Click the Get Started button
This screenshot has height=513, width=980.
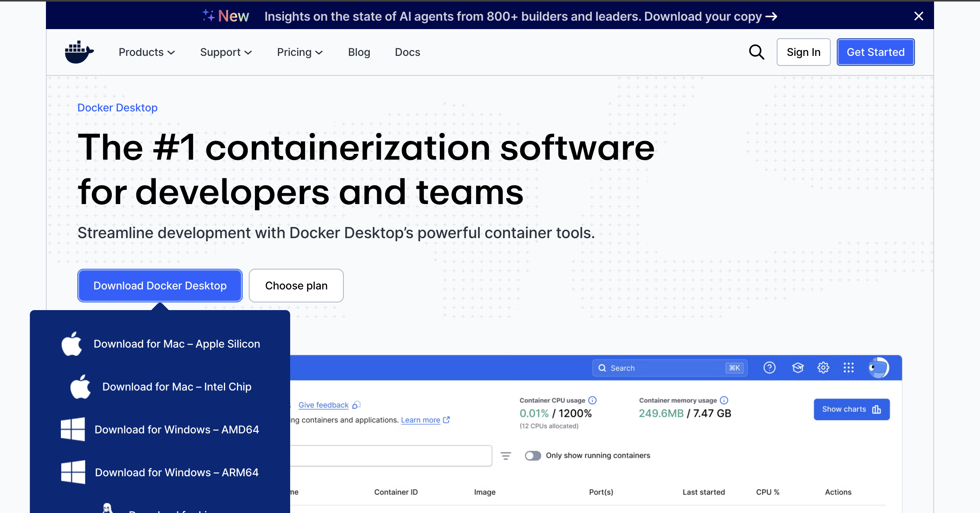pyautogui.click(x=875, y=52)
